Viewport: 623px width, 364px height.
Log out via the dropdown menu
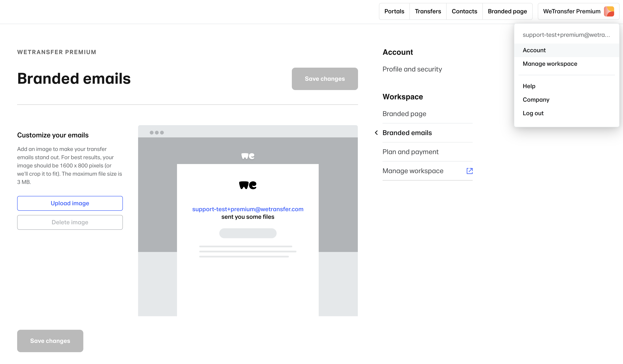click(567, 114)
